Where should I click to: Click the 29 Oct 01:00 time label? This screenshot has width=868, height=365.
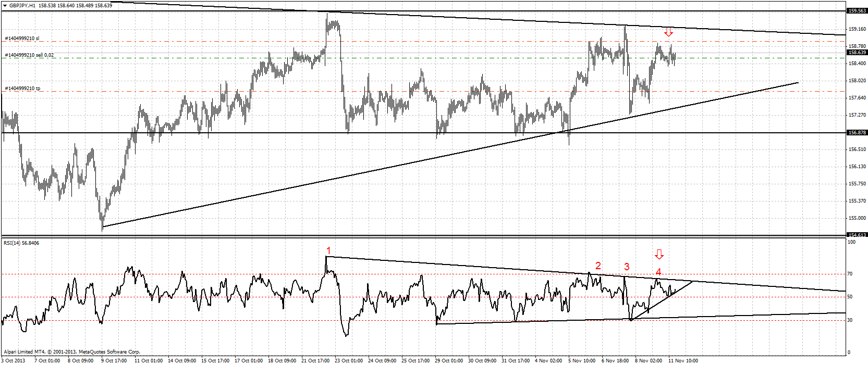coord(449,361)
